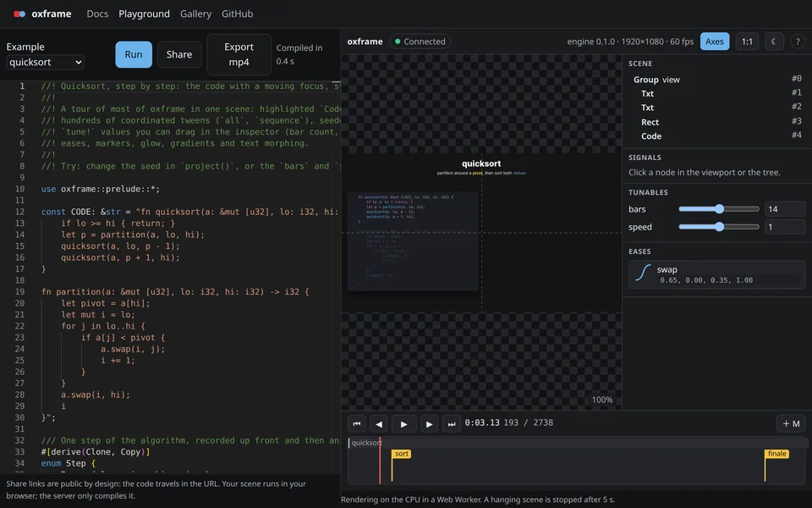Open the GitHub link
This screenshot has width=812, height=508.
(x=237, y=14)
